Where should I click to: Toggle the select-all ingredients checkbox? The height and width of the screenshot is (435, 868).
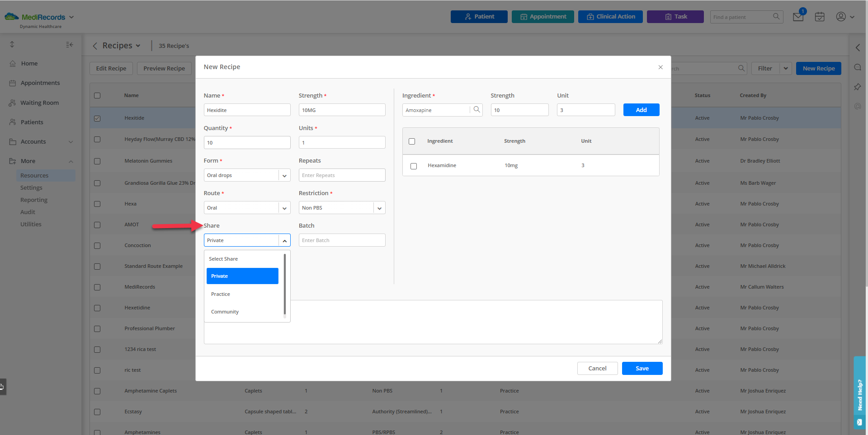[412, 141]
